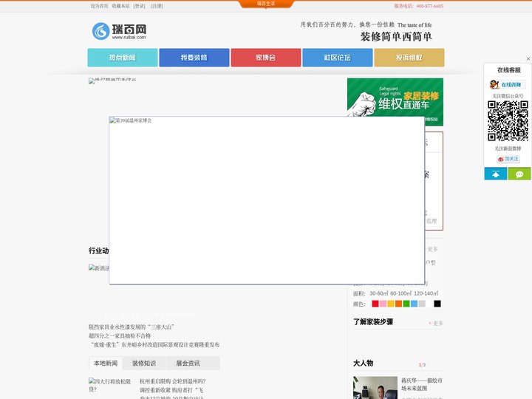Click the WeChat QR code image

coord(508,120)
